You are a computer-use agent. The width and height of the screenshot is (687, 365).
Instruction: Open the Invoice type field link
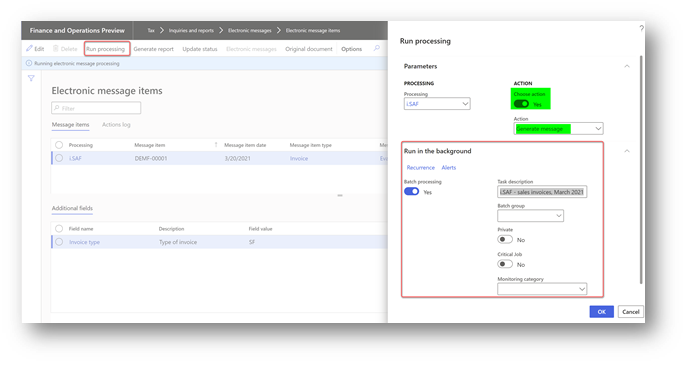pos(84,242)
